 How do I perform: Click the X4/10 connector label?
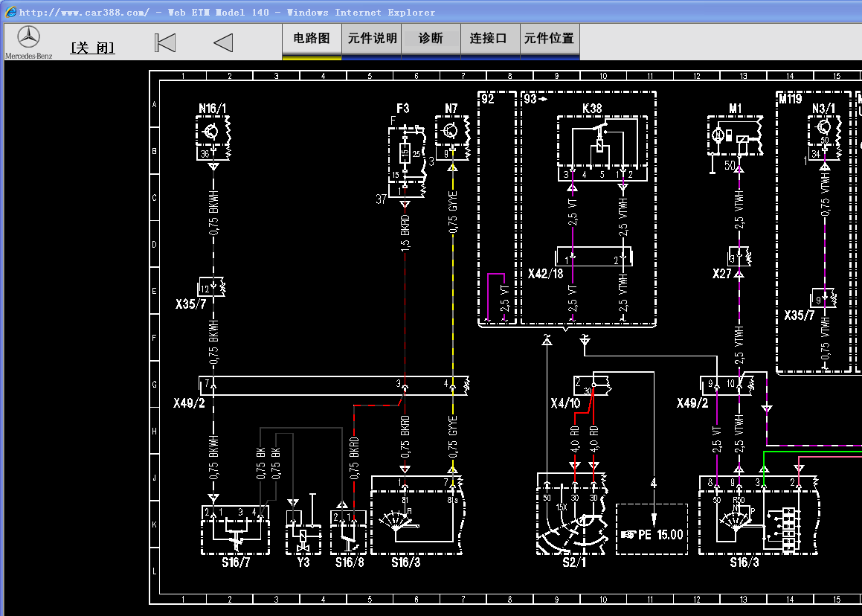pos(565,403)
